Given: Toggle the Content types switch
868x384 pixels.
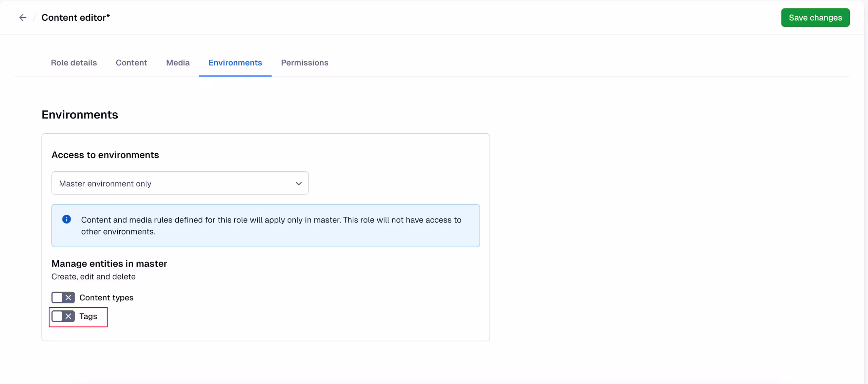Looking at the screenshot, I should (x=63, y=297).
